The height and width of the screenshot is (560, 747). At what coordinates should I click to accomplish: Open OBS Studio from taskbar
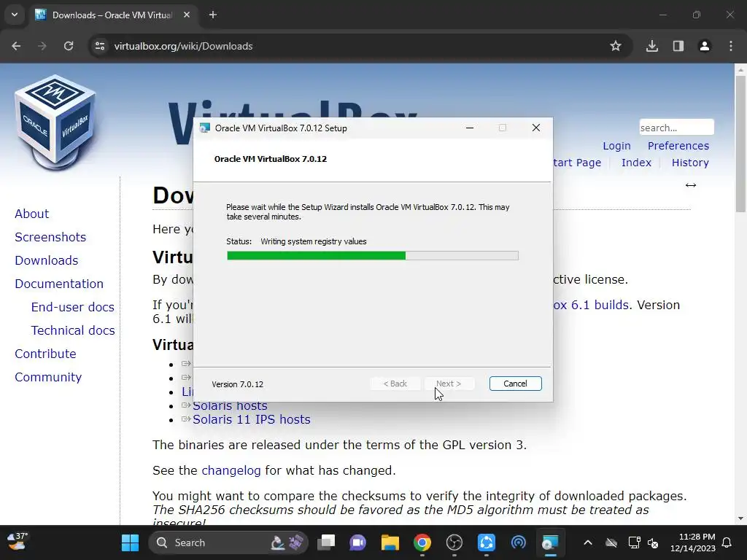(454, 542)
